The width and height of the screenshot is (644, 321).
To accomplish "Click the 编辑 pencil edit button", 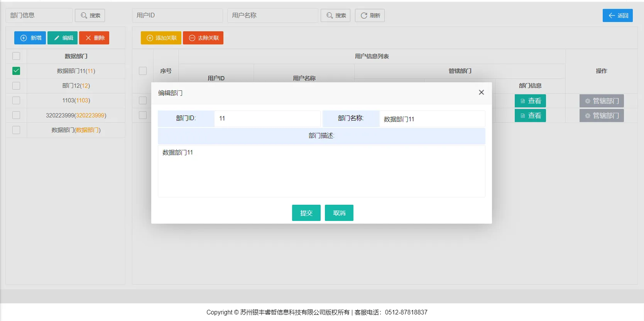I will click(63, 38).
